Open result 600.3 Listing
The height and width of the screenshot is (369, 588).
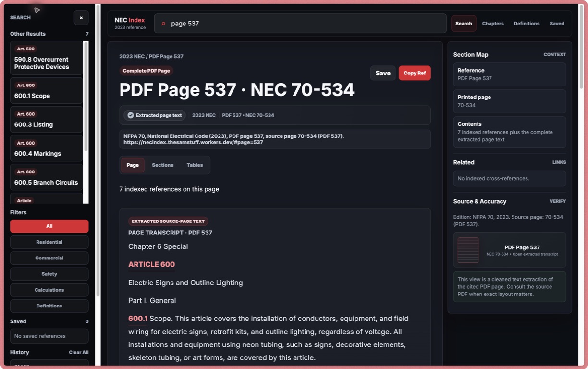46,119
